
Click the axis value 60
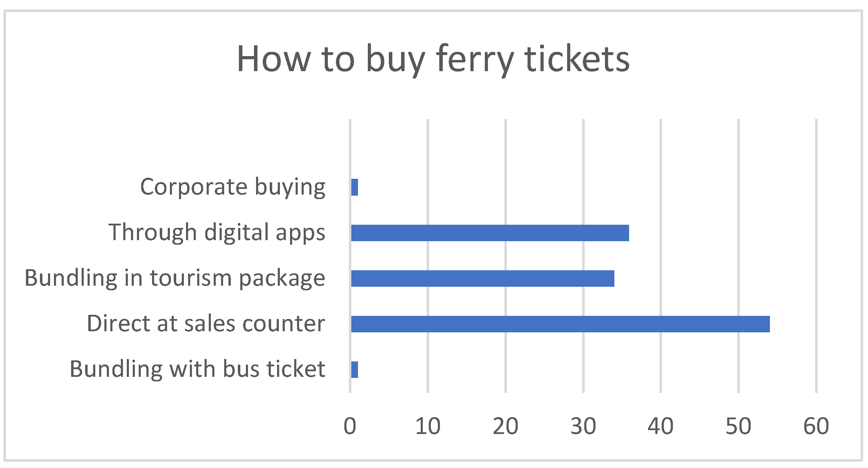coord(816,427)
